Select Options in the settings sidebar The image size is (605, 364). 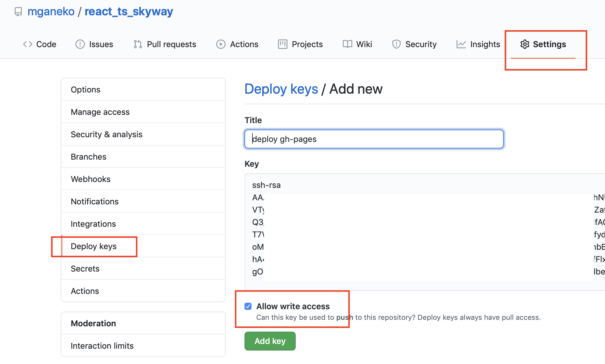tap(143, 90)
